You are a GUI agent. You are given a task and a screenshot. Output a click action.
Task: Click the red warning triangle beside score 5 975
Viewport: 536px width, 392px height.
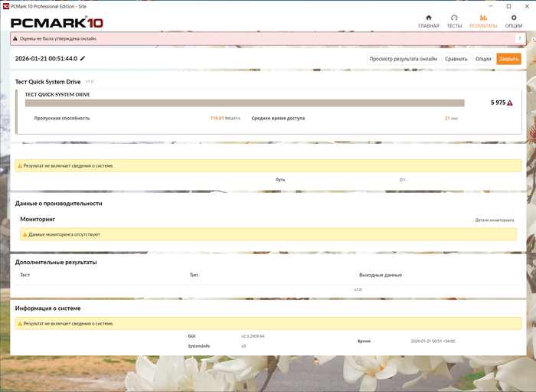coord(510,103)
